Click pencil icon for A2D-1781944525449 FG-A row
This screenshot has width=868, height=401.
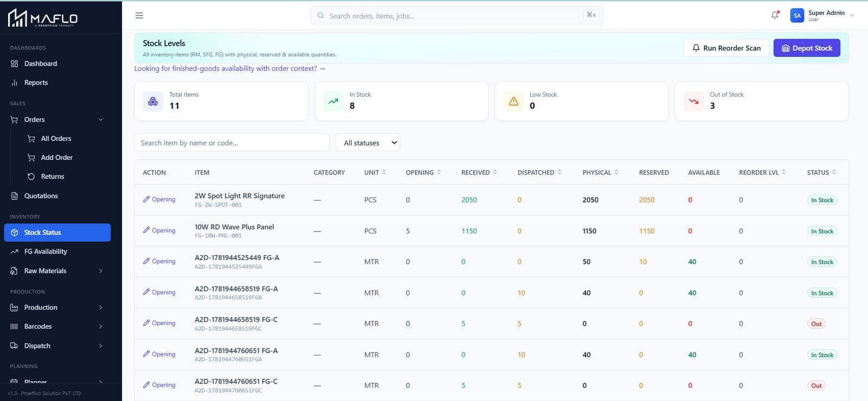click(146, 261)
